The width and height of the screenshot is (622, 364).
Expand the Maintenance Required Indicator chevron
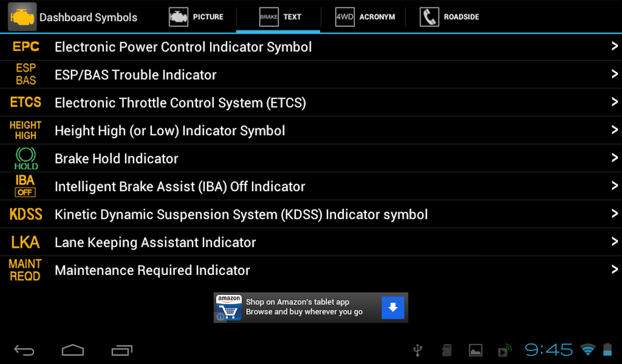point(614,269)
